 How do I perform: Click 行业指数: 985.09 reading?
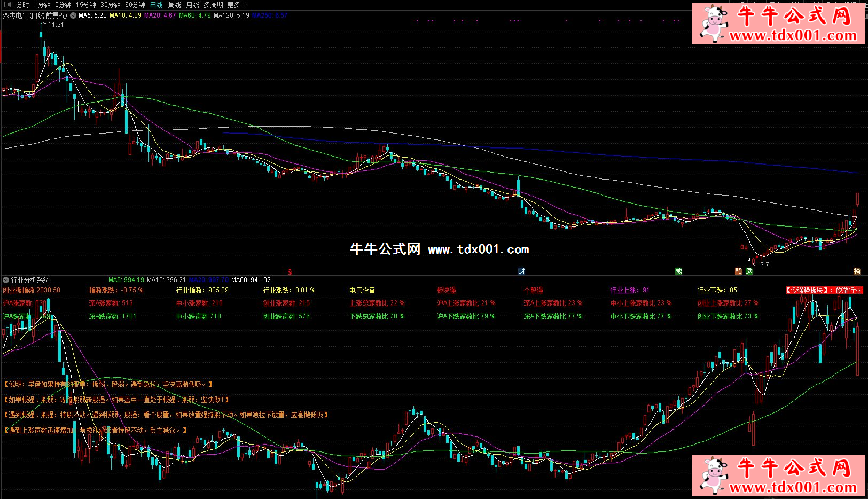(x=202, y=290)
